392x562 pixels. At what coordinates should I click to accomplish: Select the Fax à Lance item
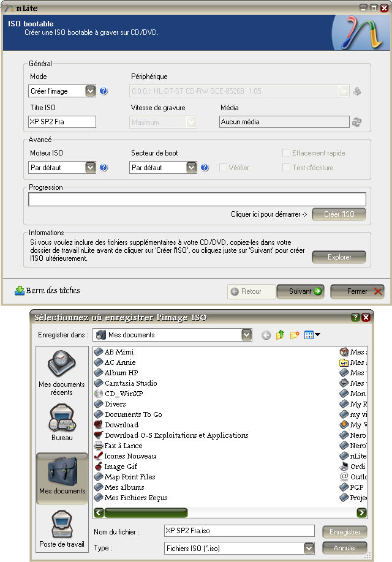[118, 446]
